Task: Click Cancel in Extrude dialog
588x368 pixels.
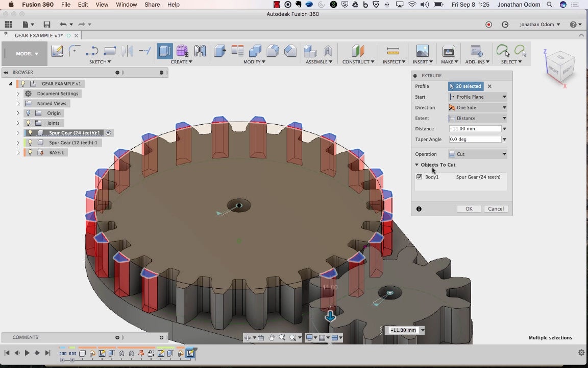Action: pos(496,209)
